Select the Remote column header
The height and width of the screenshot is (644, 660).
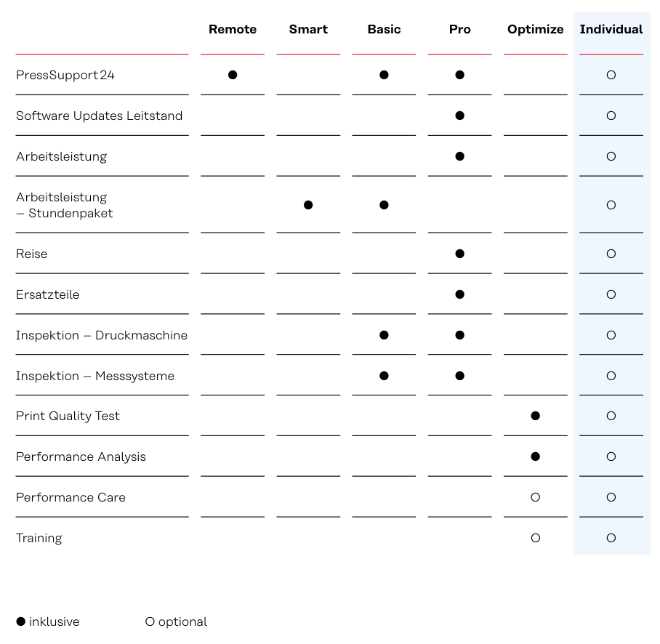[x=233, y=29]
